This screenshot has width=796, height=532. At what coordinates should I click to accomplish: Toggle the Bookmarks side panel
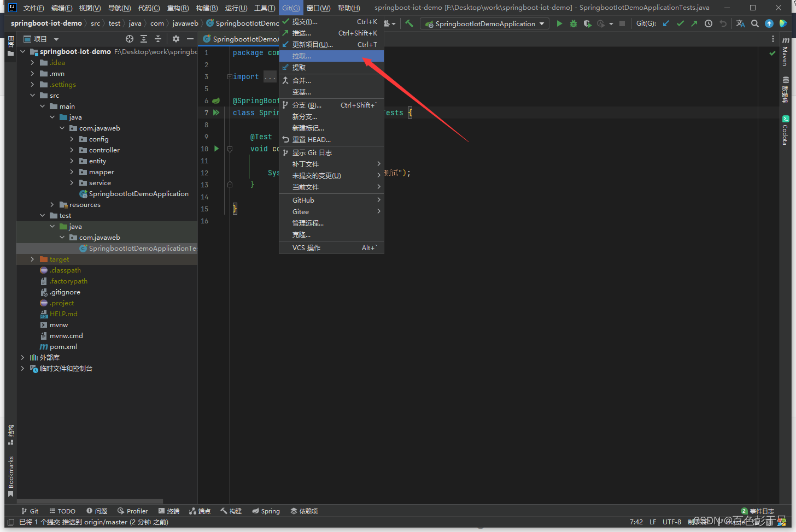click(x=10, y=476)
